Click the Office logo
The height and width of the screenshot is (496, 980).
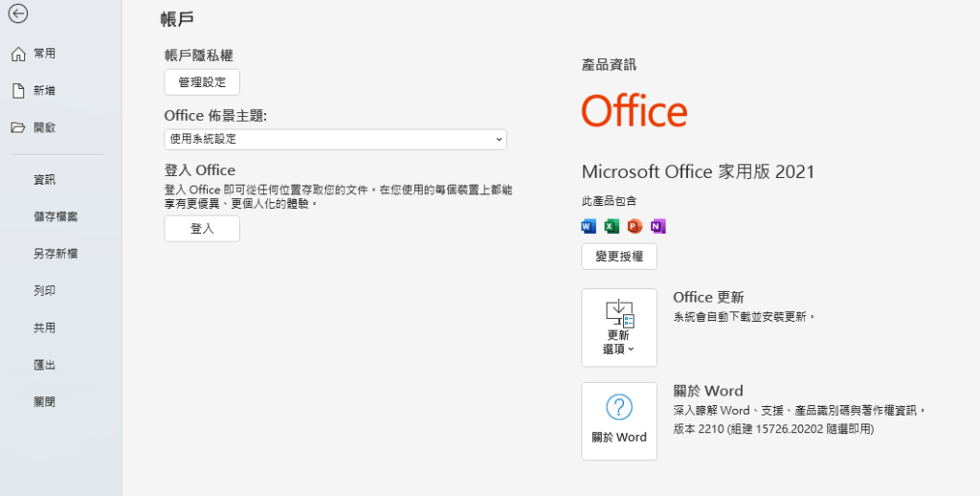(635, 111)
